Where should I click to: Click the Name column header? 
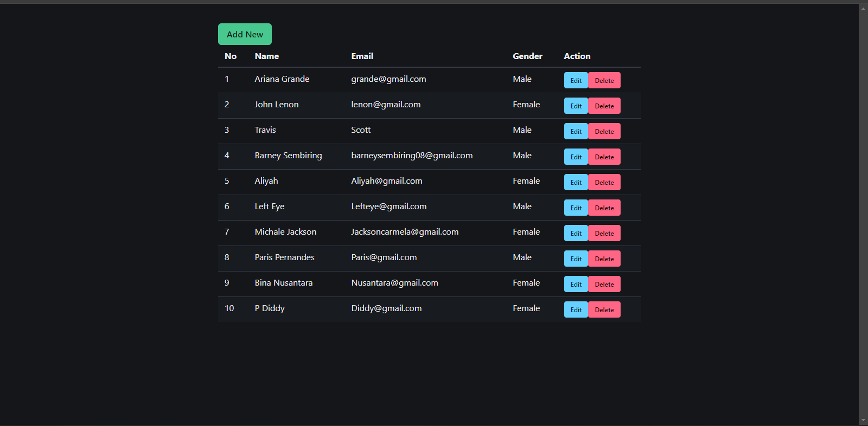coord(267,56)
